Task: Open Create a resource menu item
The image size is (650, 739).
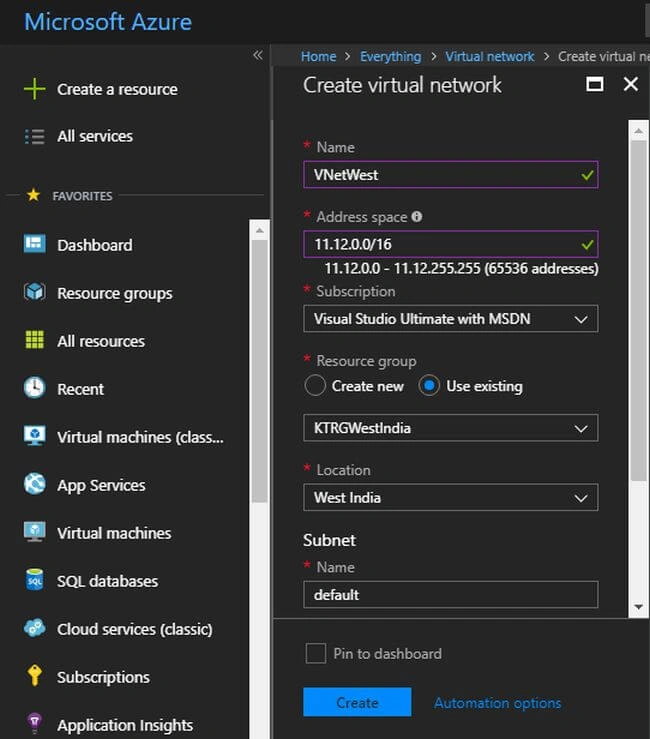Action: [117, 89]
